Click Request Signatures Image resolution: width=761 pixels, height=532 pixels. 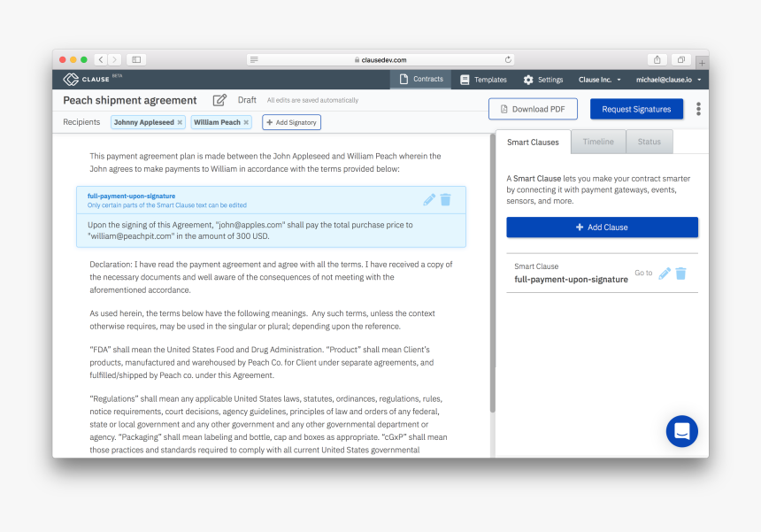636,109
